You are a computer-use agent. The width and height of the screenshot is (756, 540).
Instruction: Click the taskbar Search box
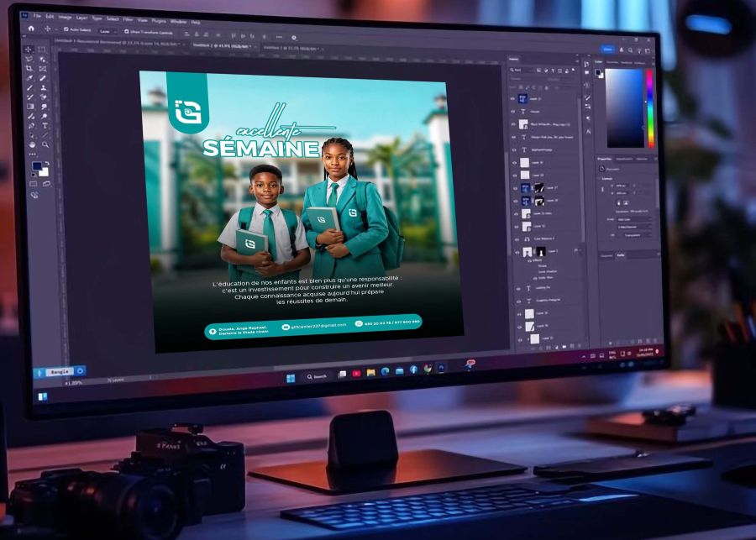[317, 376]
